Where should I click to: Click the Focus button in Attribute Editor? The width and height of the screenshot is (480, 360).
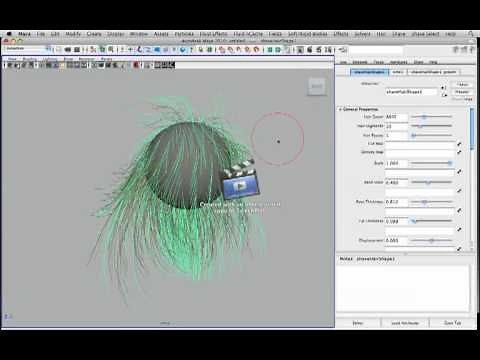(x=462, y=85)
